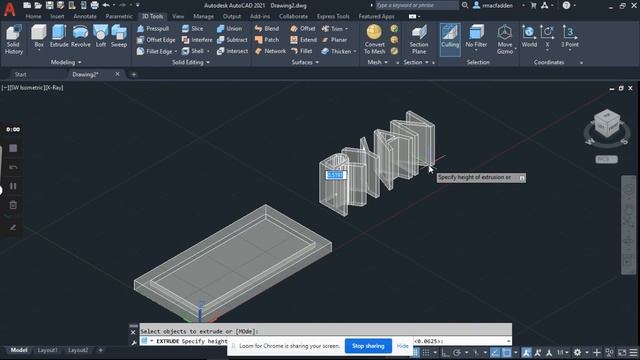
Task: Open the View ribbon tab
Action: click(x=178, y=16)
